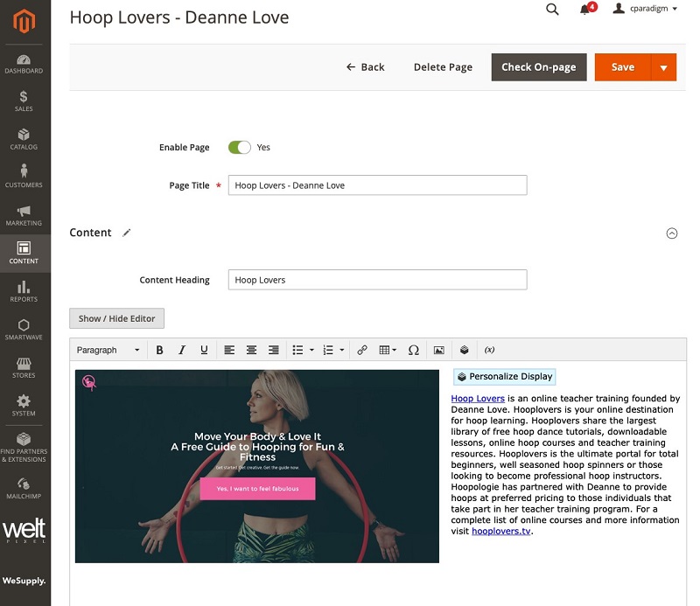Align text left
The width and height of the screenshot is (700, 606).
click(229, 350)
